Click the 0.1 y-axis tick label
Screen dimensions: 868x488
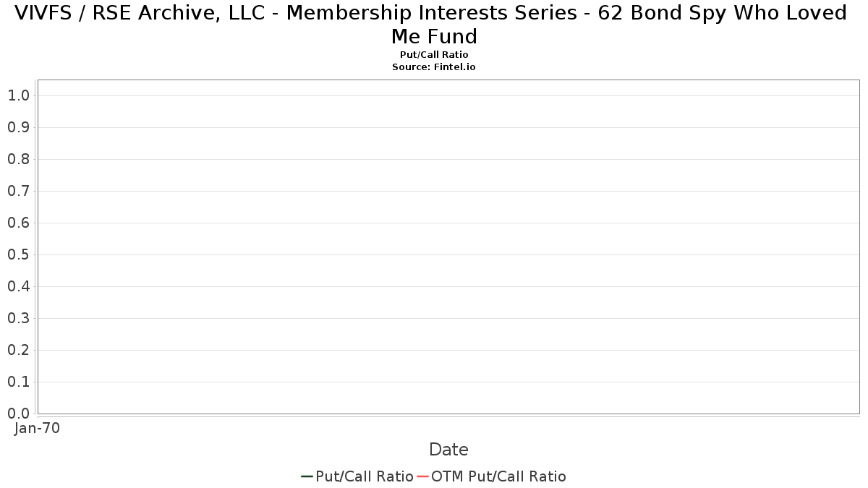coord(18,382)
